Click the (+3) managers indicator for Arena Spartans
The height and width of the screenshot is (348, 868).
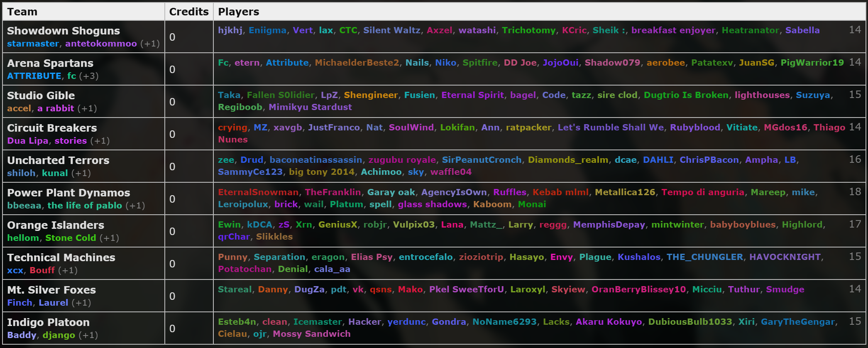click(89, 76)
